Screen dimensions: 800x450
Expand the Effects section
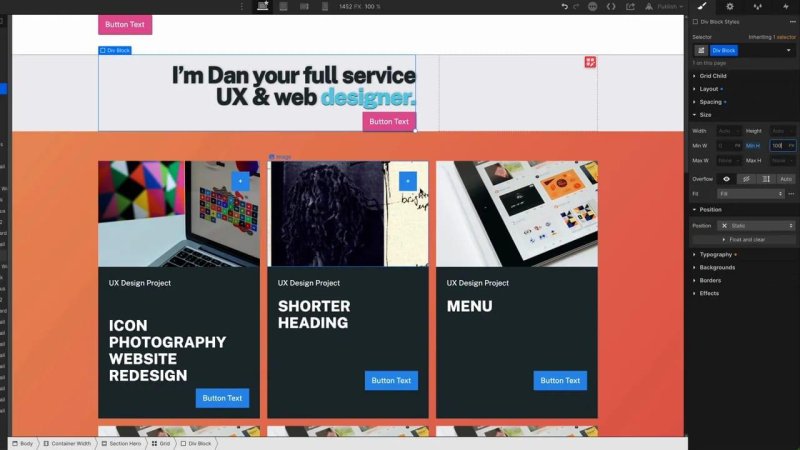pyautogui.click(x=709, y=293)
